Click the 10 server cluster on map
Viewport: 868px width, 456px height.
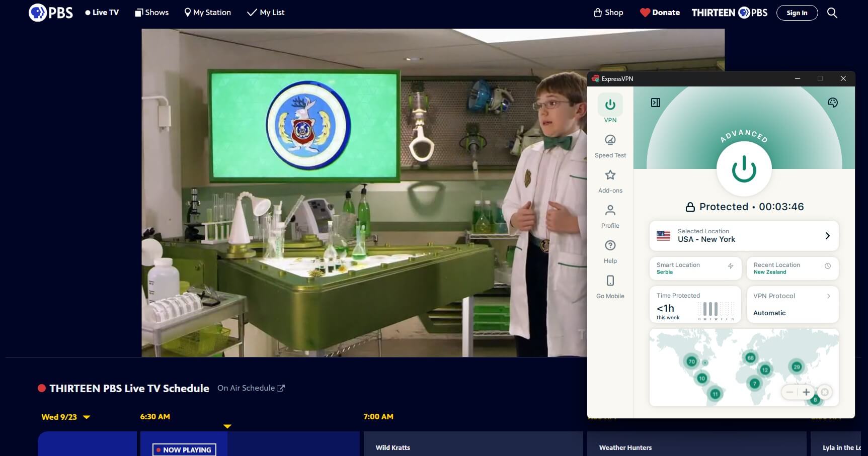tap(702, 378)
